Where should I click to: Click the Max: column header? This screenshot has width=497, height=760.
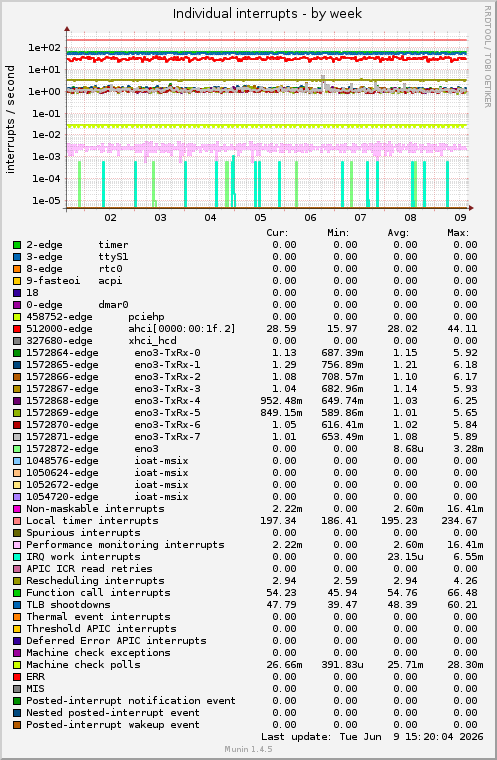pos(458,233)
